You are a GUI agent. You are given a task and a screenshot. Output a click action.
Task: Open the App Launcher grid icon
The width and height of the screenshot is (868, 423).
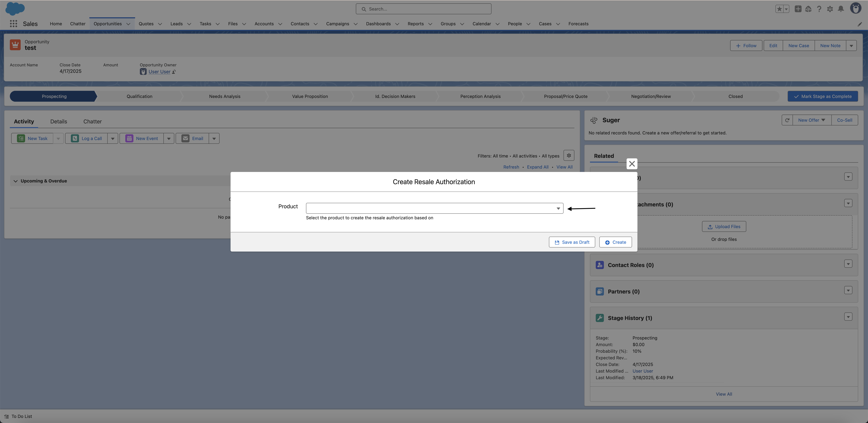coord(14,24)
